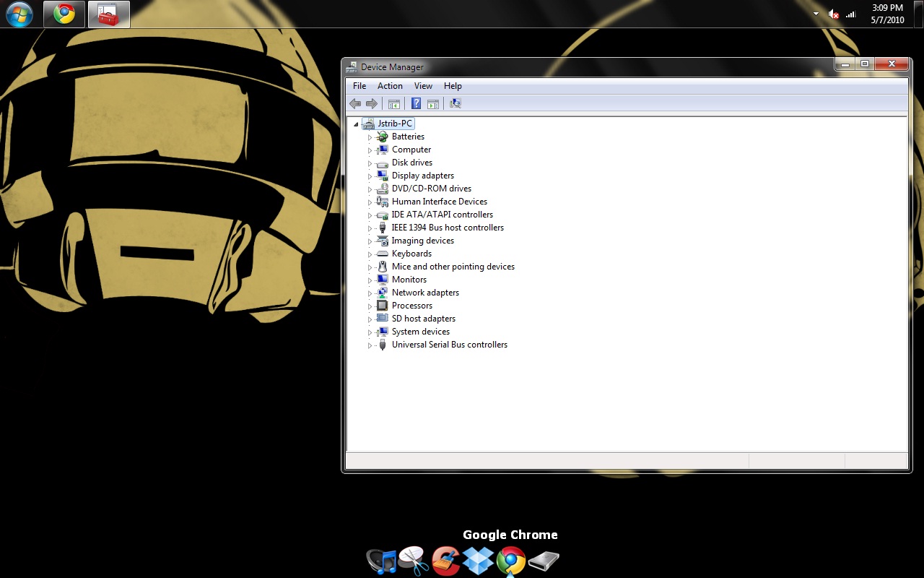Click the Back arrow in Device Manager toolbar
The width and height of the screenshot is (924, 578).
pyautogui.click(x=354, y=103)
